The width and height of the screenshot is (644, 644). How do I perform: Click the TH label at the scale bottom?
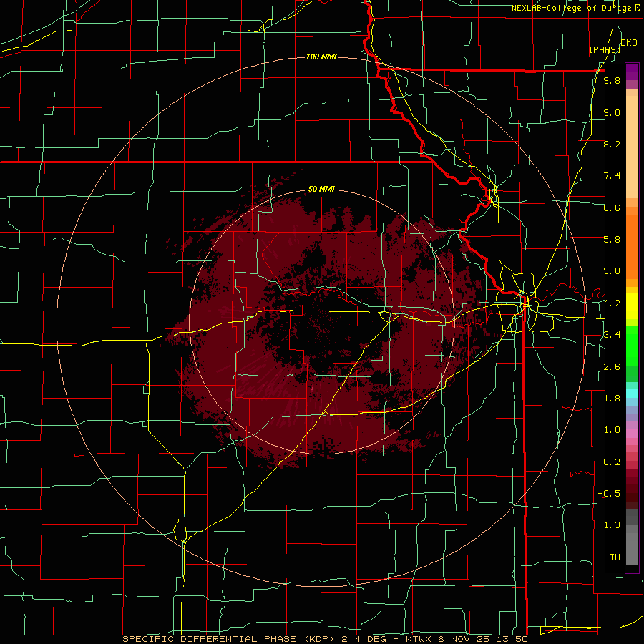[615, 557]
